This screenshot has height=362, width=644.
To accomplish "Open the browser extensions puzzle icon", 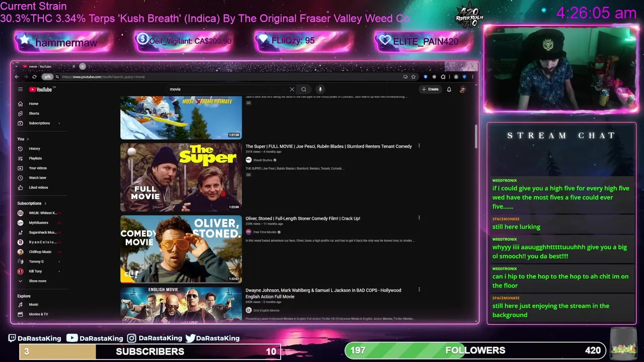I will pos(443,77).
